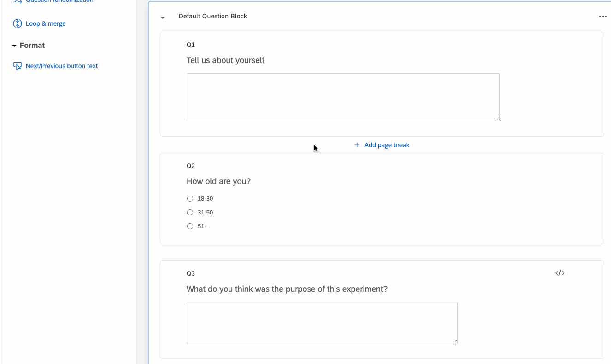Click the plus icon beside Add page break

(x=357, y=145)
